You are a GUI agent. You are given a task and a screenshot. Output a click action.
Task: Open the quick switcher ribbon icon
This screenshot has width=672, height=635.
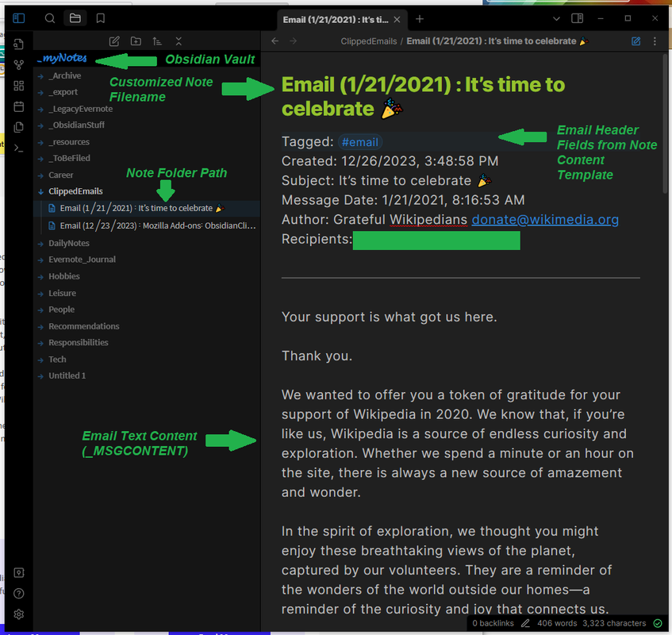(x=18, y=44)
